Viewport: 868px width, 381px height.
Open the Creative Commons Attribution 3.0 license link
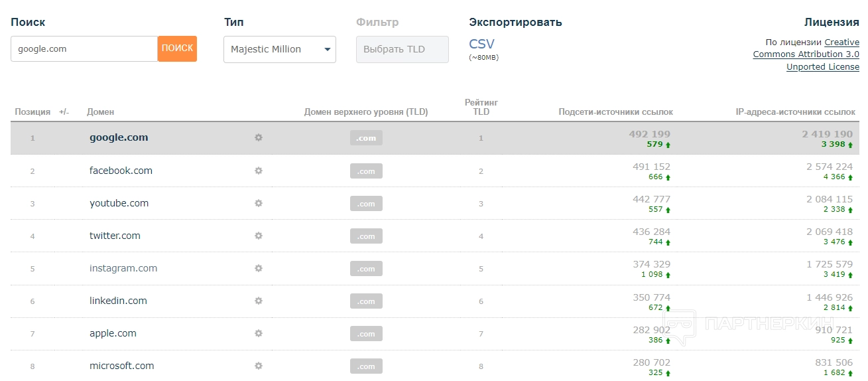[806, 54]
